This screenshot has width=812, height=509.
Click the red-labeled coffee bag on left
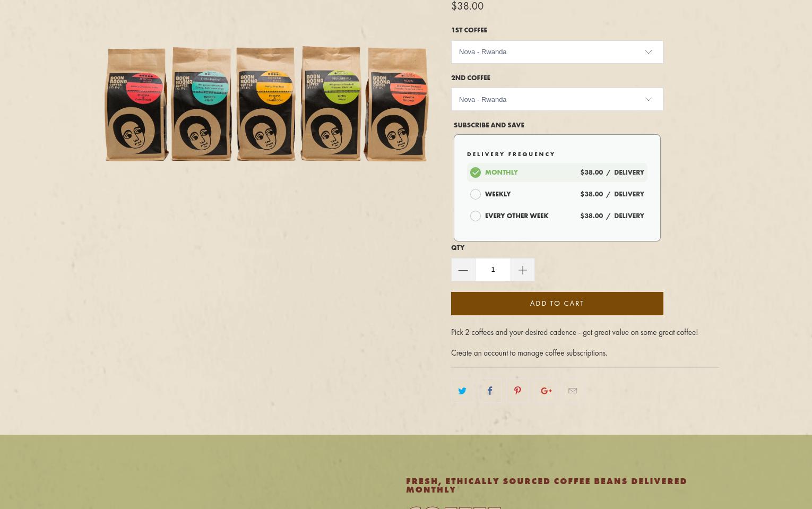pyautogui.click(x=136, y=105)
